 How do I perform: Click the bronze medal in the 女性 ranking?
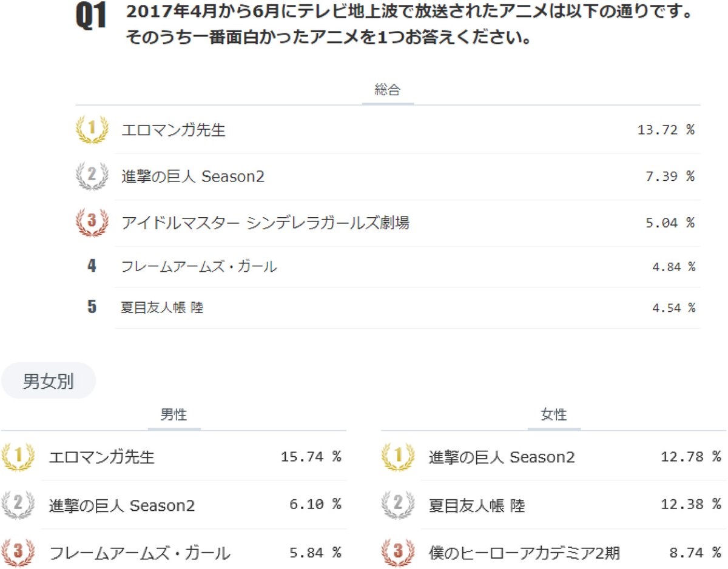point(398,553)
